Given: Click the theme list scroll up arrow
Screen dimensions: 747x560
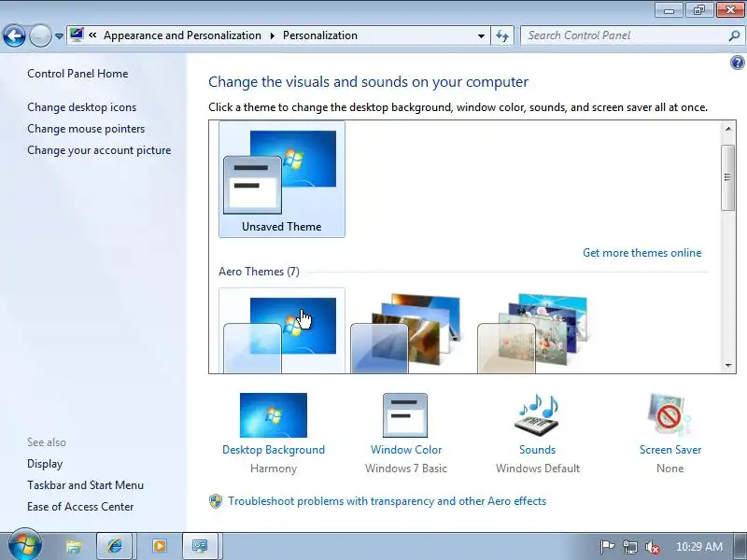Looking at the screenshot, I should click(x=728, y=129).
